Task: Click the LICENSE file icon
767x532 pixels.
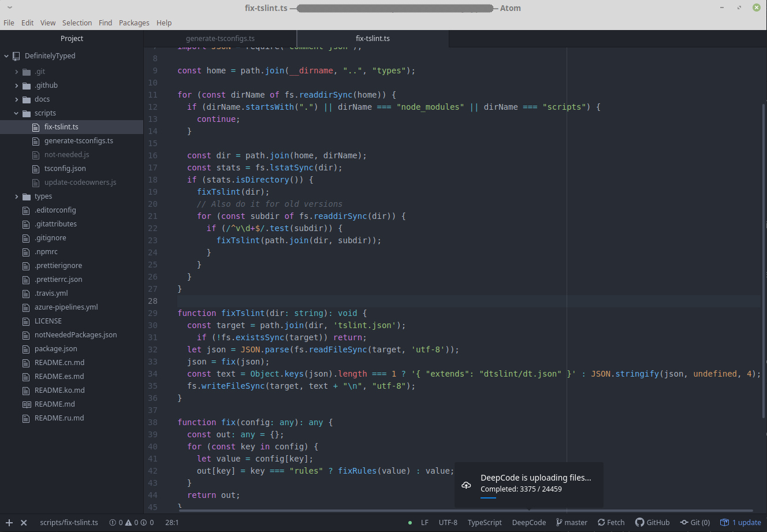Action: click(x=26, y=321)
